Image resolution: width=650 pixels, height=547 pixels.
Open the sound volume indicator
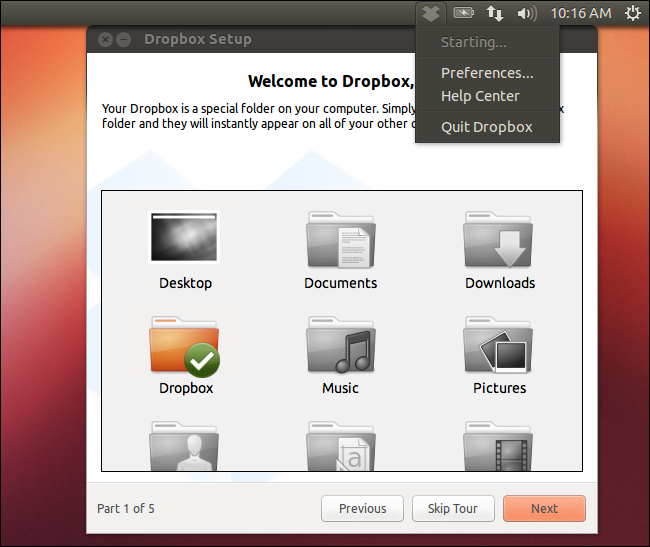tap(527, 14)
